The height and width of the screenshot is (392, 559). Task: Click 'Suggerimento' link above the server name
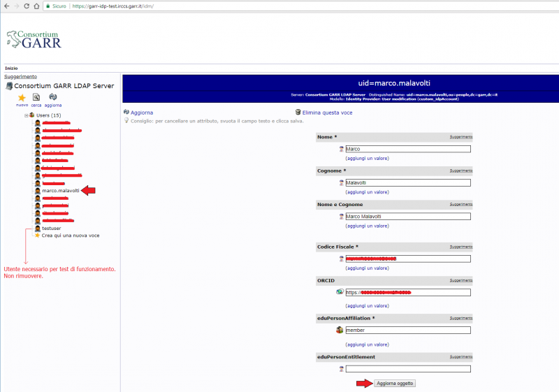[20, 76]
